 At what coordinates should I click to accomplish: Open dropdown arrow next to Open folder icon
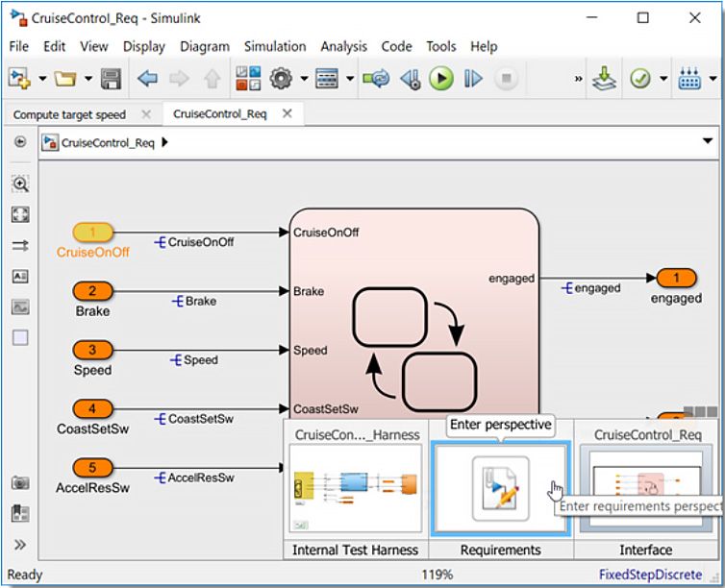click(x=88, y=79)
